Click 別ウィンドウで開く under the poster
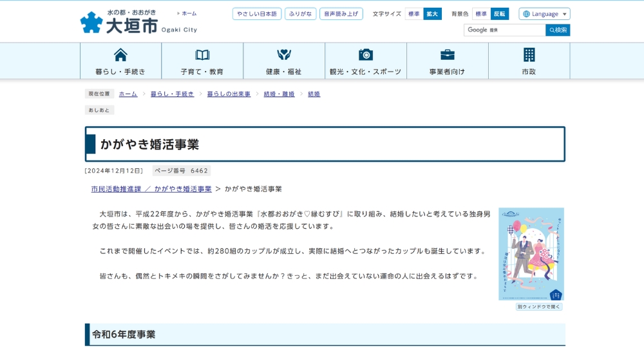 539,307
